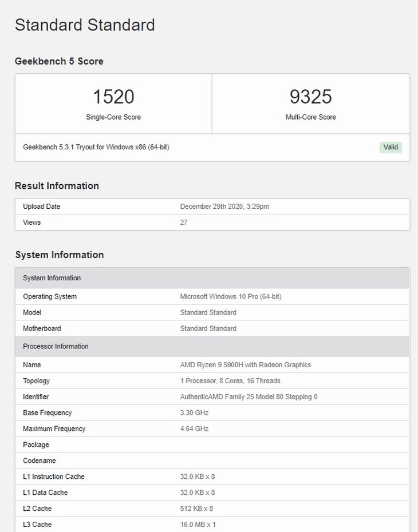Click the System Information section heading

60,255
